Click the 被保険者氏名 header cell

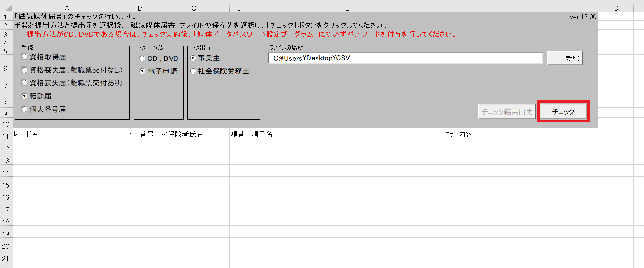194,134
